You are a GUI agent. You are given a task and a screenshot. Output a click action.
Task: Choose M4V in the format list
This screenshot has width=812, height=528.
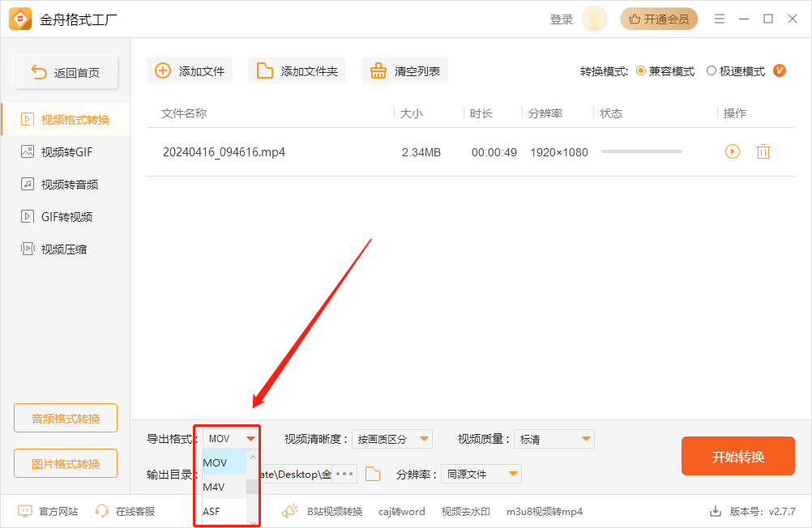pos(224,488)
